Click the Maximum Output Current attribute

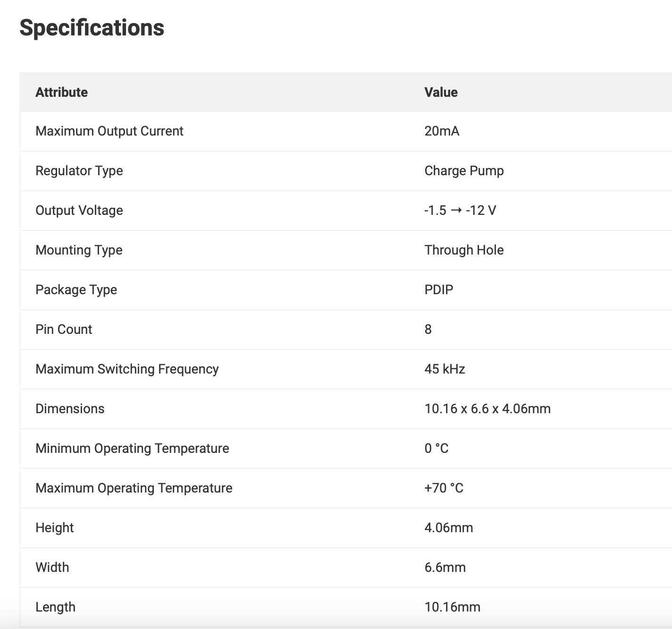[x=109, y=131]
